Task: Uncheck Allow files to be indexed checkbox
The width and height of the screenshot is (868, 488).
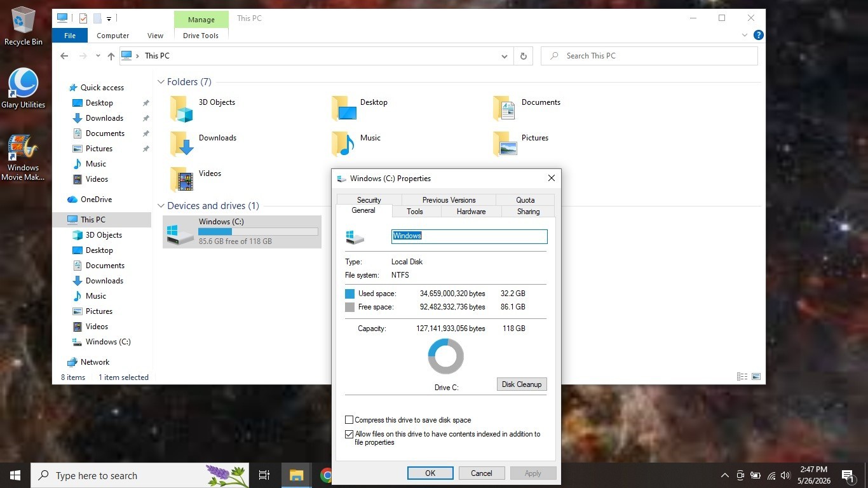Action: pos(349,435)
